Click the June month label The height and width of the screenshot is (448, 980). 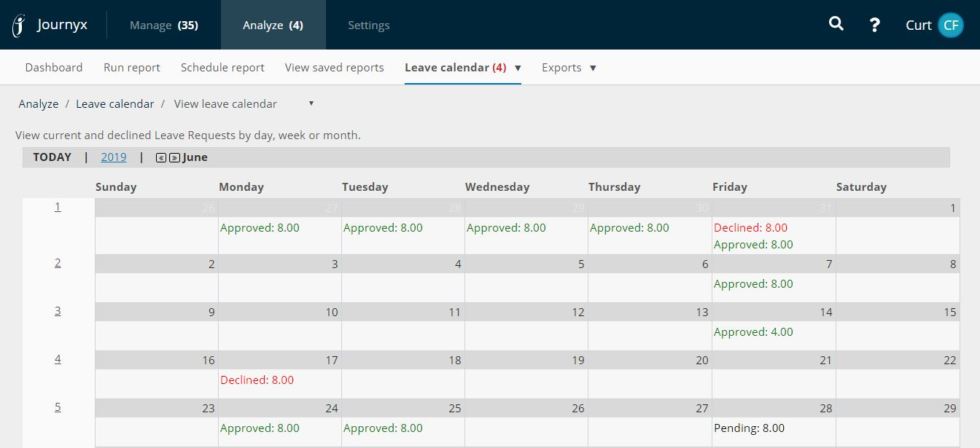tap(195, 157)
